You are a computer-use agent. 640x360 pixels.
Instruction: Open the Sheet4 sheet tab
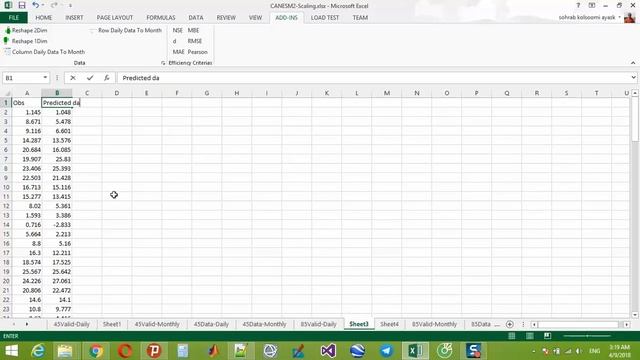(389, 324)
